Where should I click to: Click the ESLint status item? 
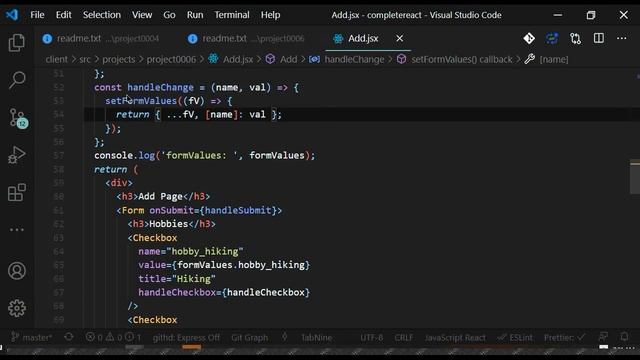click(515, 338)
